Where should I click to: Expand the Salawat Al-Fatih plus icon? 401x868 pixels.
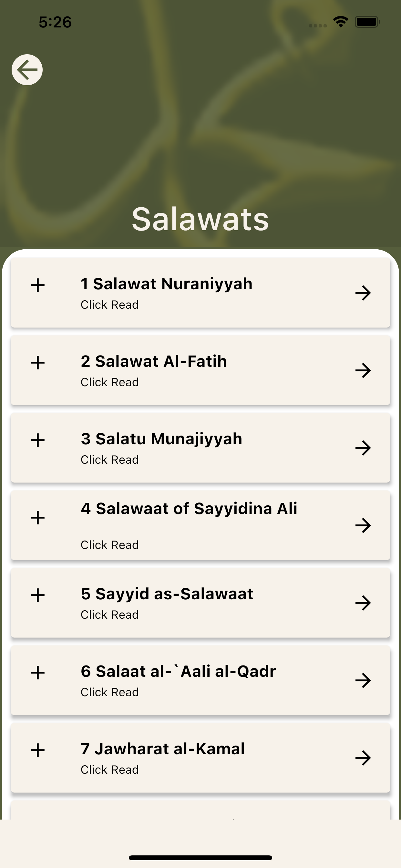tap(38, 363)
